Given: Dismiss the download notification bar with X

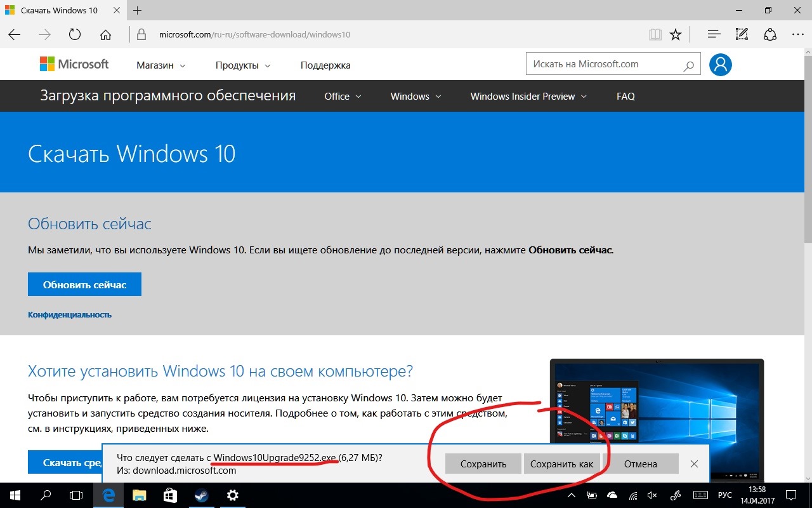Looking at the screenshot, I should 694,464.
